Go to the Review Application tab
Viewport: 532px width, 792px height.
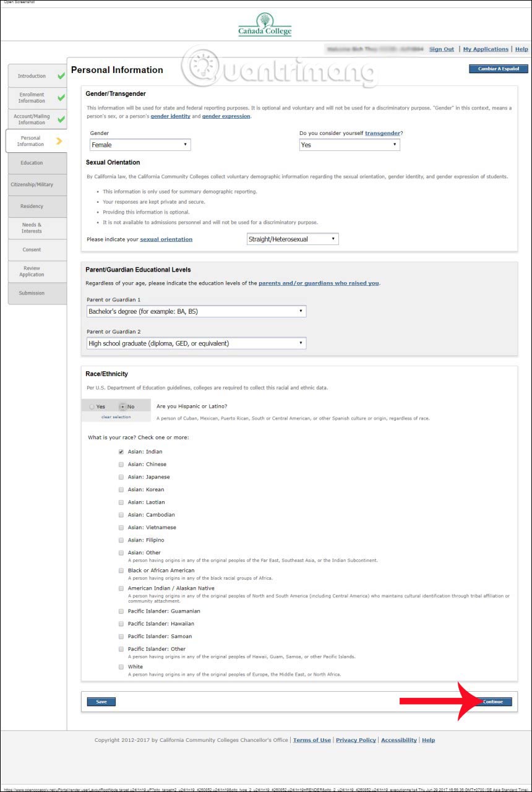(x=36, y=271)
